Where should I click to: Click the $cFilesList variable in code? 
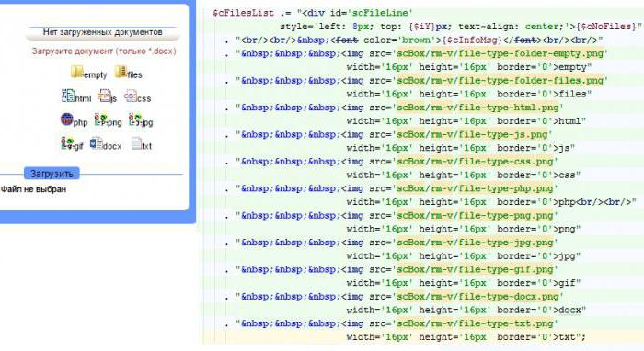(x=243, y=13)
